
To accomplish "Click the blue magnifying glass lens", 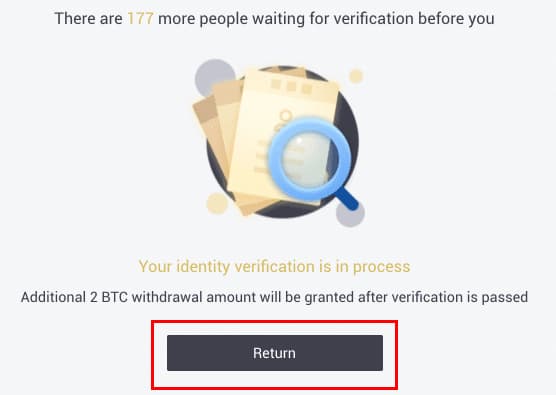I will pyautogui.click(x=309, y=159).
